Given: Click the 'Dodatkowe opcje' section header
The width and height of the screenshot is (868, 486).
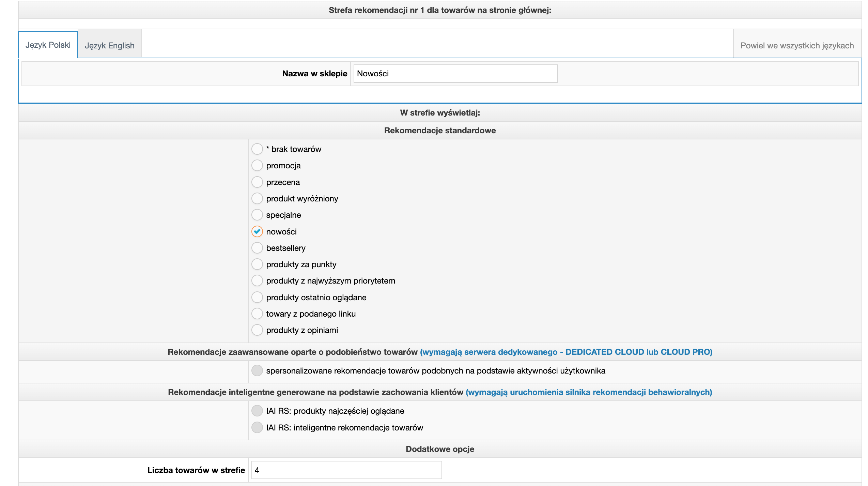Looking at the screenshot, I should tap(440, 449).
